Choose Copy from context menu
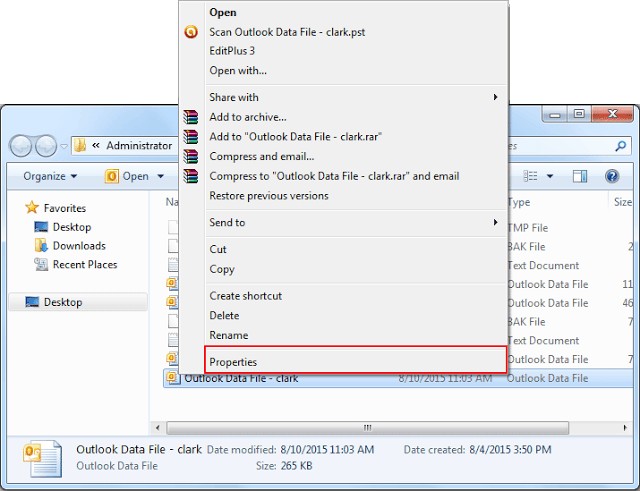This screenshot has height=491, width=640. (x=222, y=269)
